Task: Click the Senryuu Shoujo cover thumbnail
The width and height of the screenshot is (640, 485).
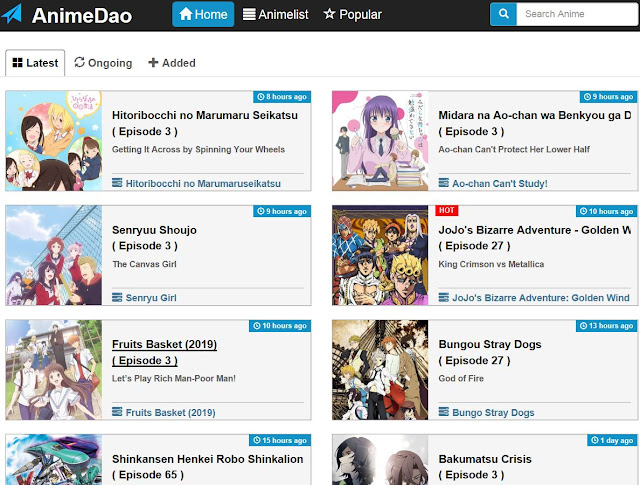Action: click(x=54, y=255)
